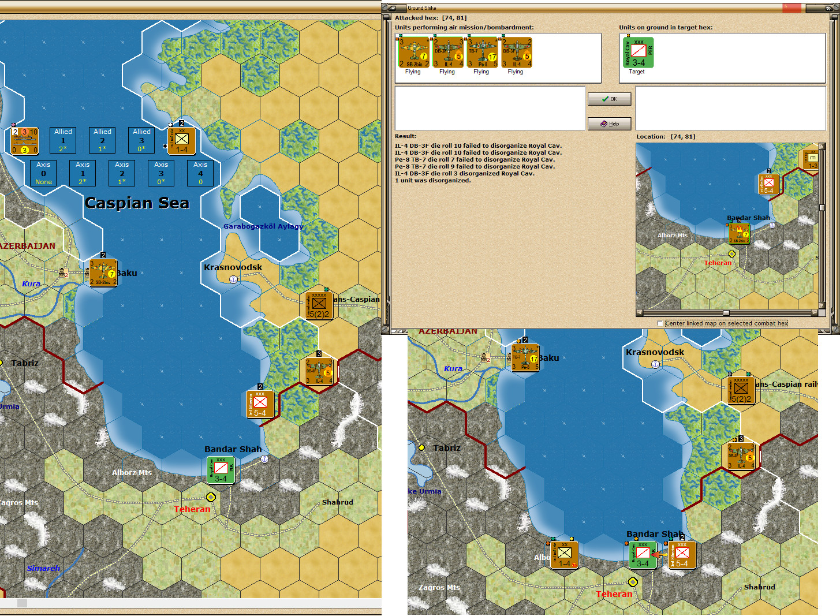Select 5(2)2 counter on left map near Trans-Caspian

[x=319, y=305]
